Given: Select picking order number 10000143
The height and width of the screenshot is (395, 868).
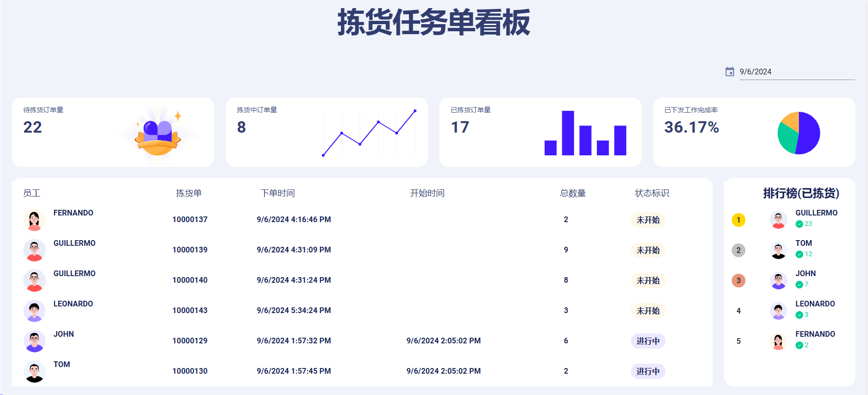Looking at the screenshot, I should tap(190, 311).
